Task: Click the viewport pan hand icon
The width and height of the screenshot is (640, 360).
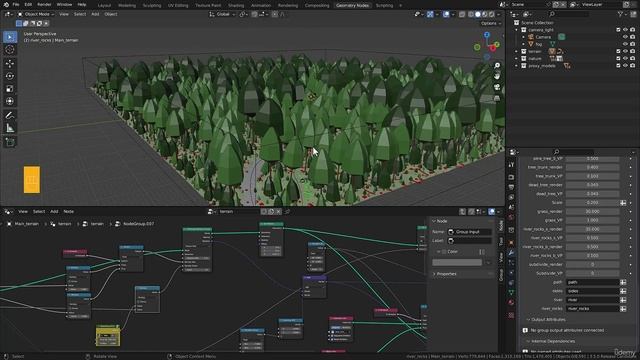Action: pyautogui.click(x=497, y=76)
